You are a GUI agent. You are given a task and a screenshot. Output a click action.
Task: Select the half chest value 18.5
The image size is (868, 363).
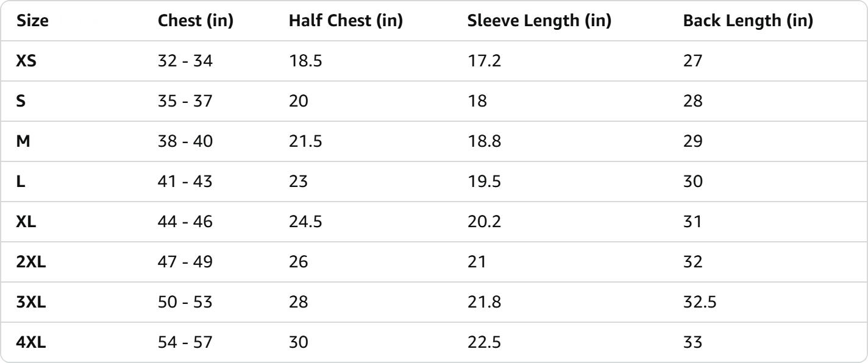point(304,61)
